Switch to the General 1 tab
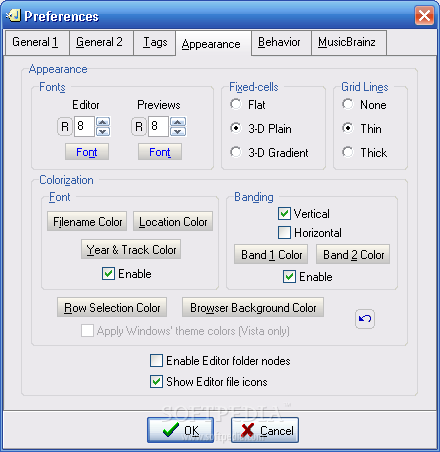This screenshot has width=440, height=452. [x=37, y=43]
